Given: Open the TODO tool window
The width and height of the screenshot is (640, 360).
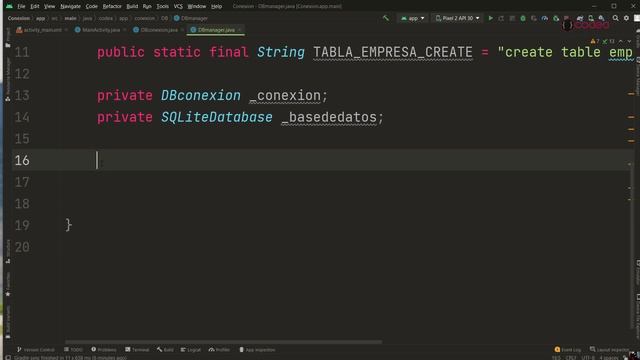Looking at the screenshot, I should (73, 350).
